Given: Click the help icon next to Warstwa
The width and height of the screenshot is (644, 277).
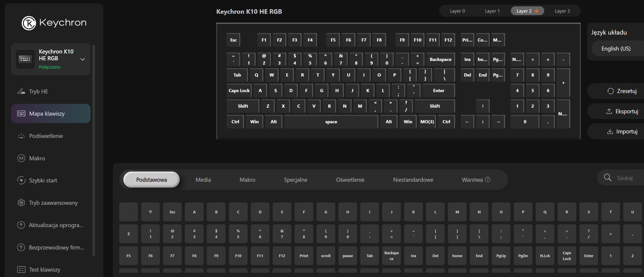Looking at the screenshot, I should [x=488, y=180].
